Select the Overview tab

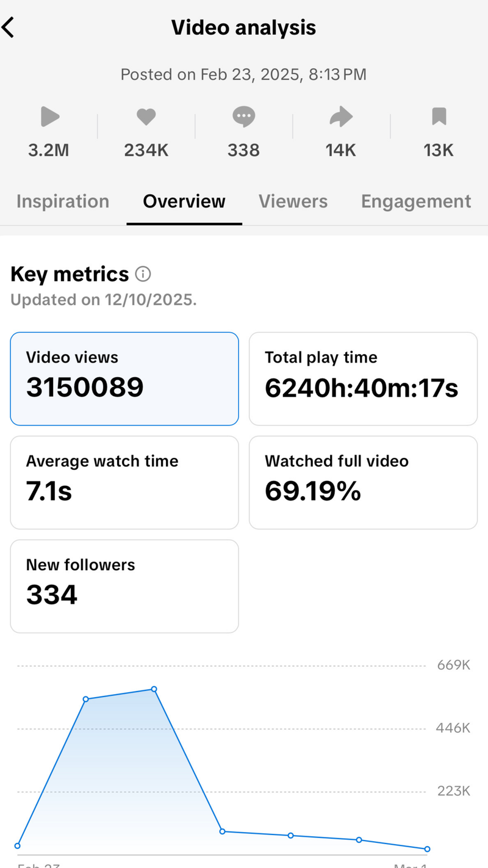pyautogui.click(x=184, y=201)
